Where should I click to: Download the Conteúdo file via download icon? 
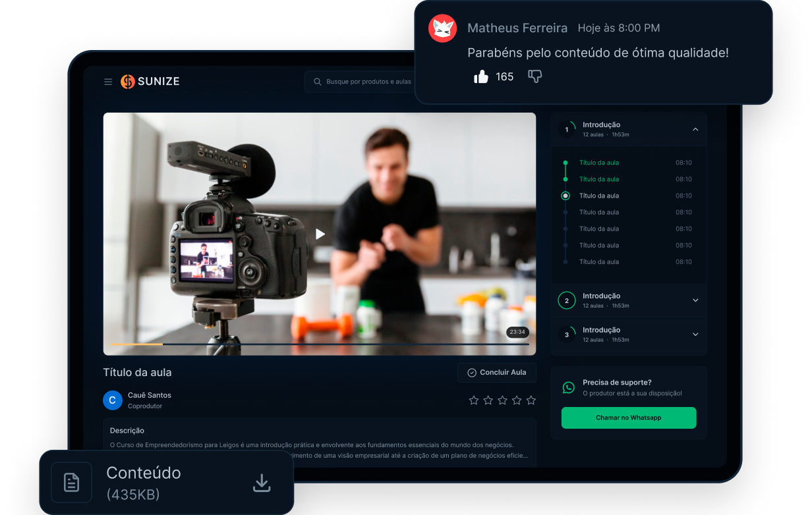tap(262, 483)
